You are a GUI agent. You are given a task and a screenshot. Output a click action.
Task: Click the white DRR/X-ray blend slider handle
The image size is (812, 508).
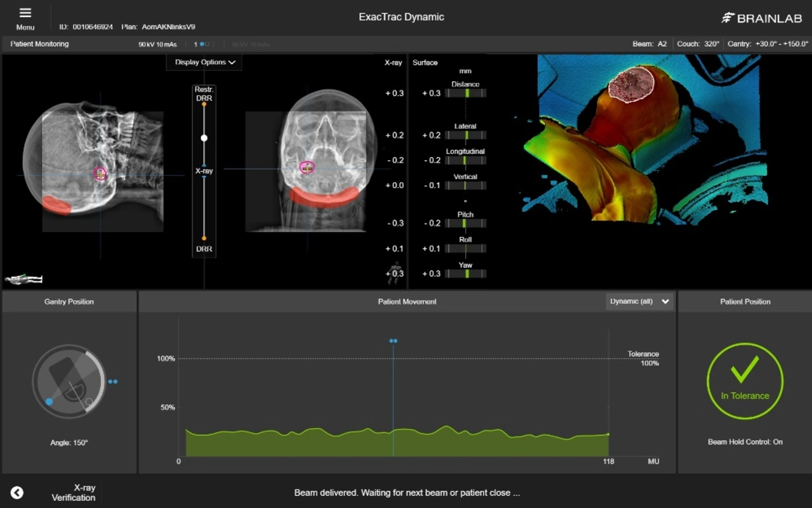point(204,138)
